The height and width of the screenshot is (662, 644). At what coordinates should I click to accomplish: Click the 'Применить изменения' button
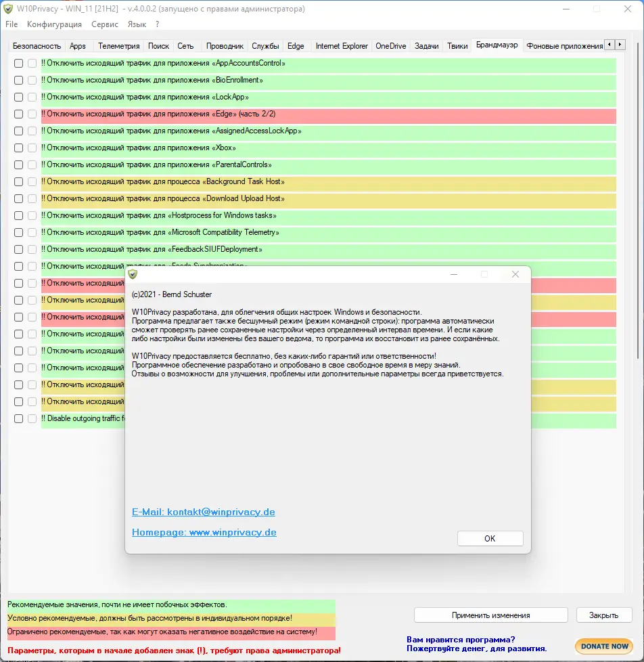click(491, 615)
